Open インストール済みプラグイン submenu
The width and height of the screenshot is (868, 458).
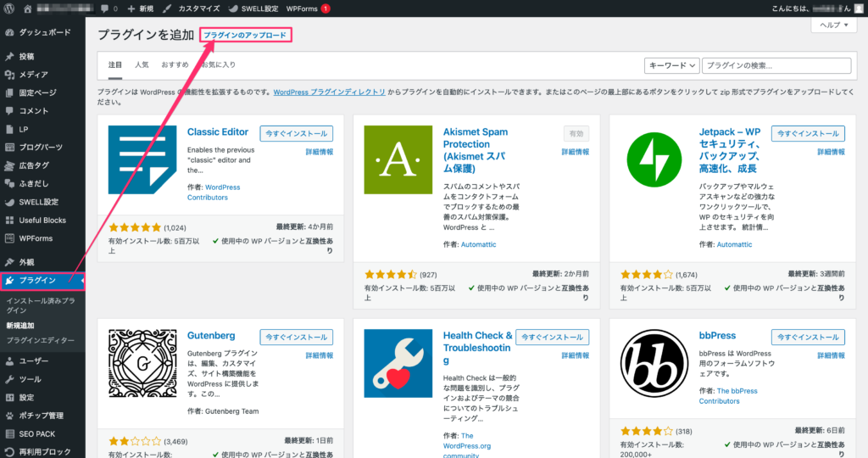pos(41,305)
